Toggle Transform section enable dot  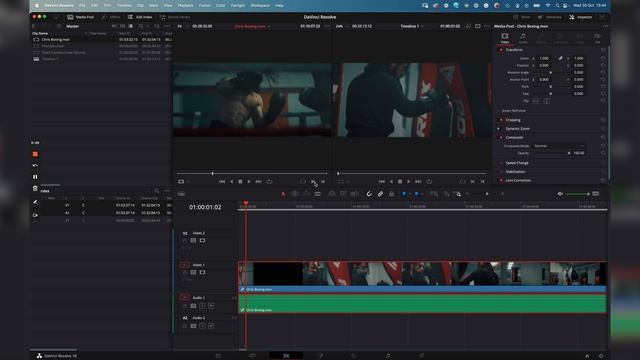click(501, 50)
